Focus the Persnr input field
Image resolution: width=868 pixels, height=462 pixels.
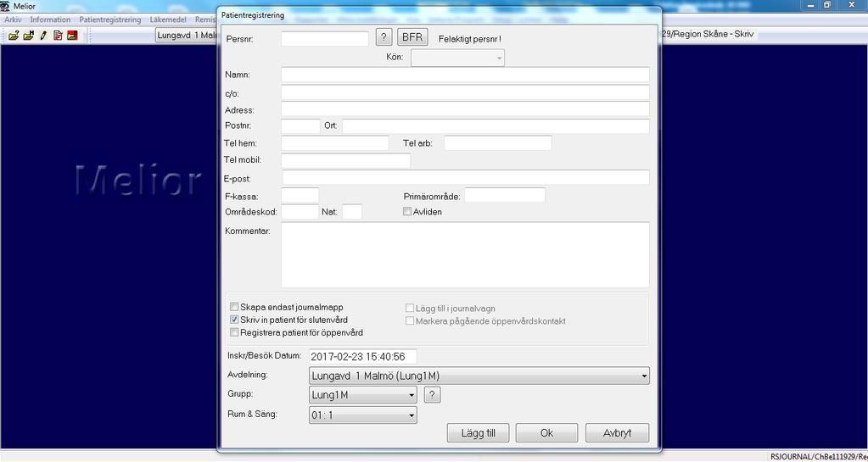click(325, 38)
